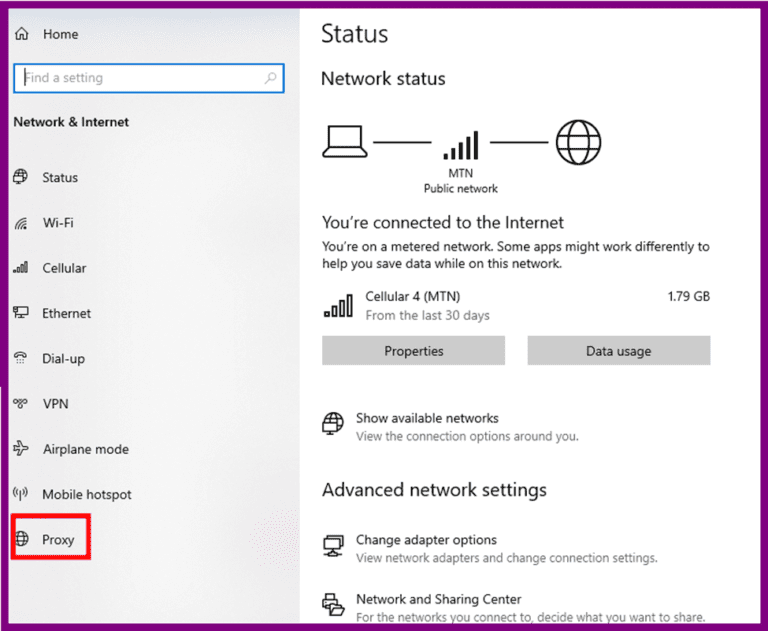Click the Ethernet monitor icon
Image resolution: width=768 pixels, height=631 pixels.
click(21, 313)
